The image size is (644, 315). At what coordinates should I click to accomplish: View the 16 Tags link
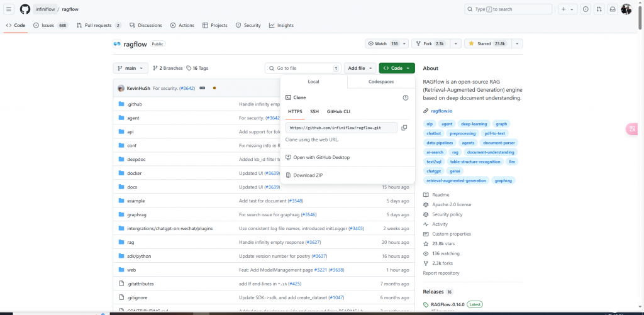pyautogui.click(x=197, y=68)
